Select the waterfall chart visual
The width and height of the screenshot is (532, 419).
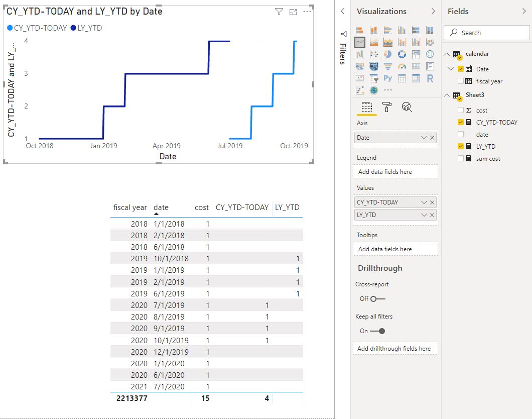360,54
